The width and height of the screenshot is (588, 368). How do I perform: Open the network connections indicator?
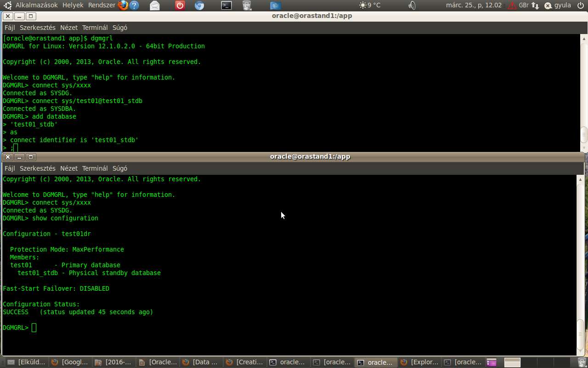(x=535, y=6)
